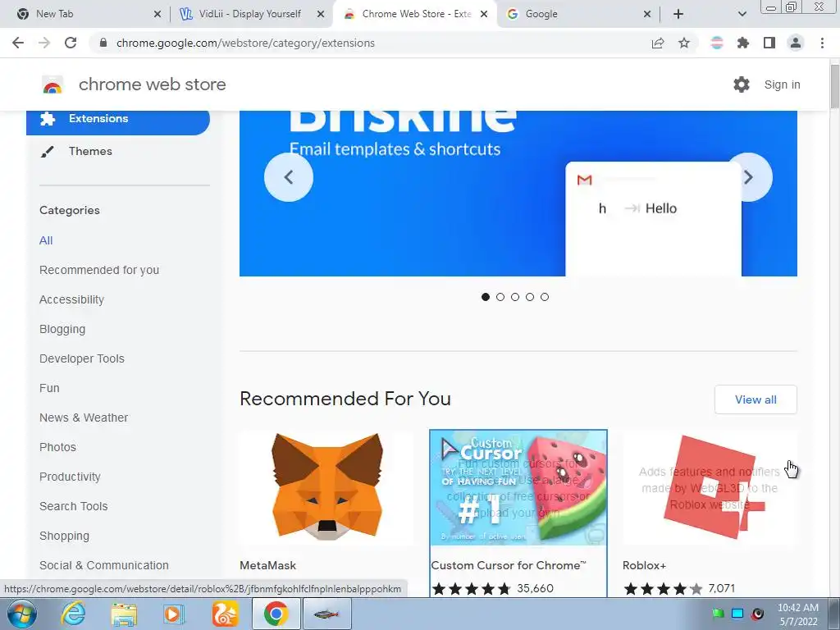Select the Chrome Web Store tab
This screenshot has width=840, height=630.
click(x=416, y=14)
